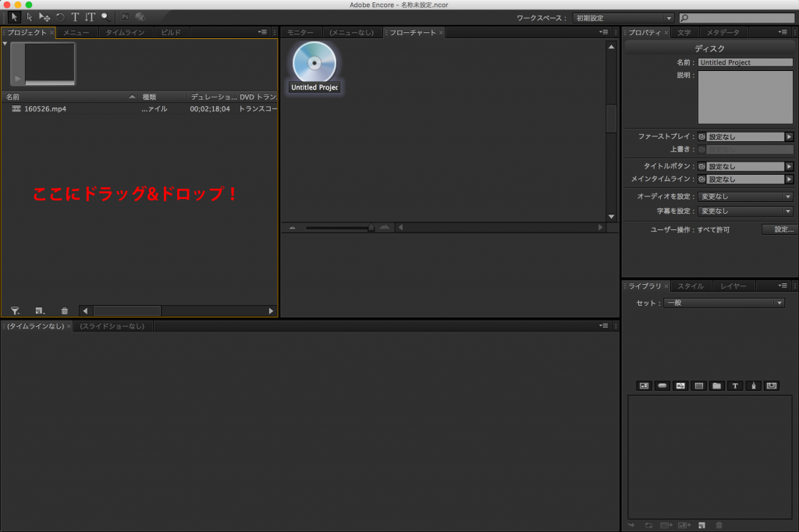Image resolution: width=799 pixels, height=532 pixels.
Task: Click the 設定... button for user operations
Action: (x=779, y=229)
